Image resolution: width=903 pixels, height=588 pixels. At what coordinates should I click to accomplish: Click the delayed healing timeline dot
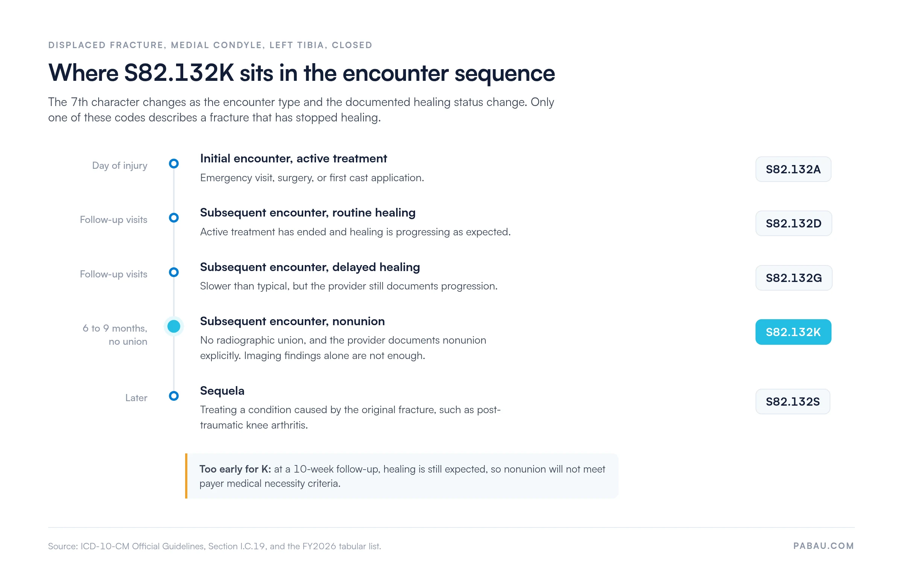(174, 272)
